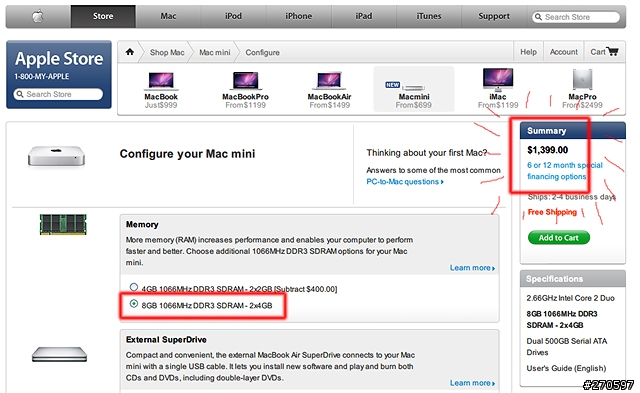Open 6 or 12 month financing options
The width and height of the screenshot is (640, 393).
[564, 171]
